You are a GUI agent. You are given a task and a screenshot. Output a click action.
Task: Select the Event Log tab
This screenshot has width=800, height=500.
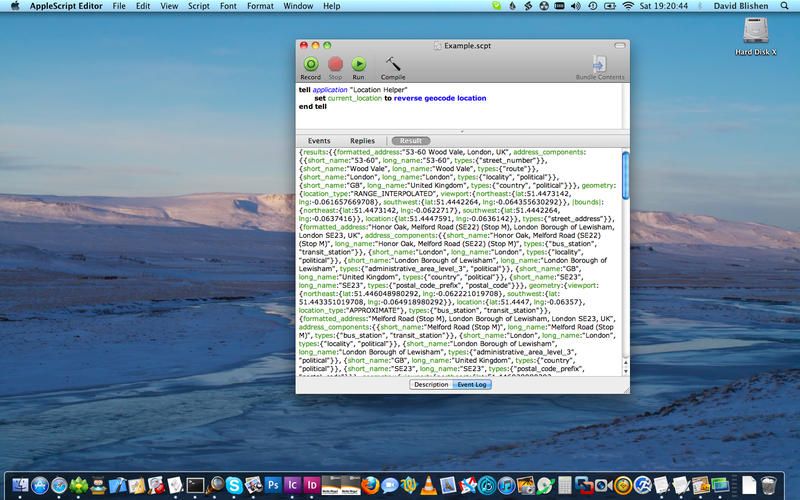[472, 384]
